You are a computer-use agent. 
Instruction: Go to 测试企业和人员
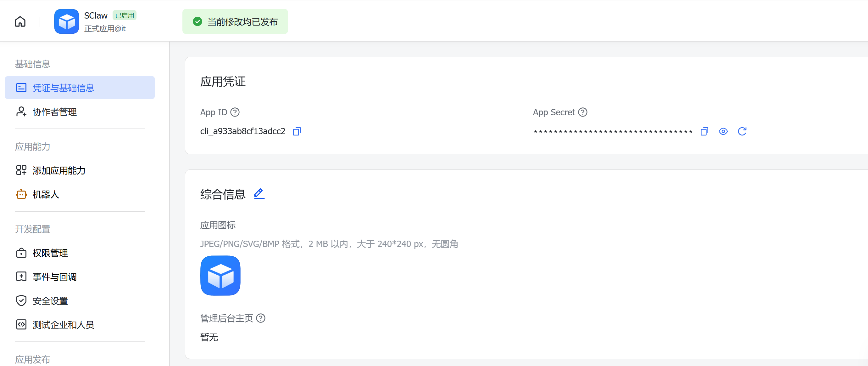[x=63, y=324]
